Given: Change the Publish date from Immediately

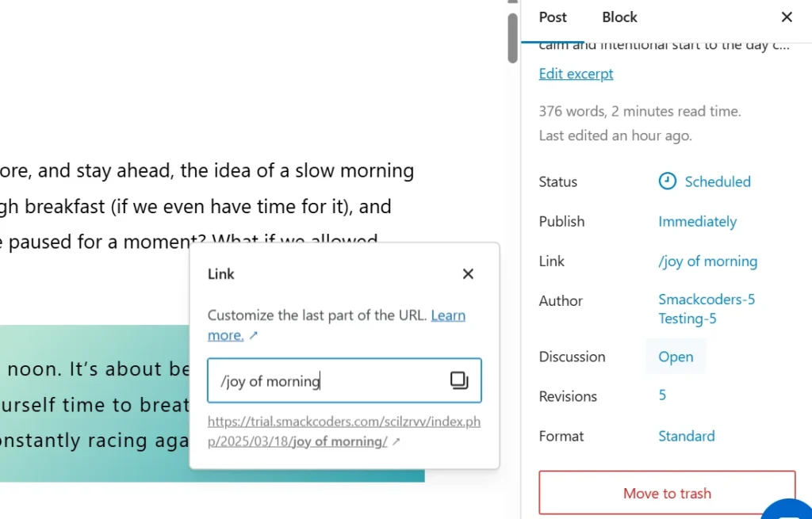Looking at the screenshot, I should tap(697, 222).
